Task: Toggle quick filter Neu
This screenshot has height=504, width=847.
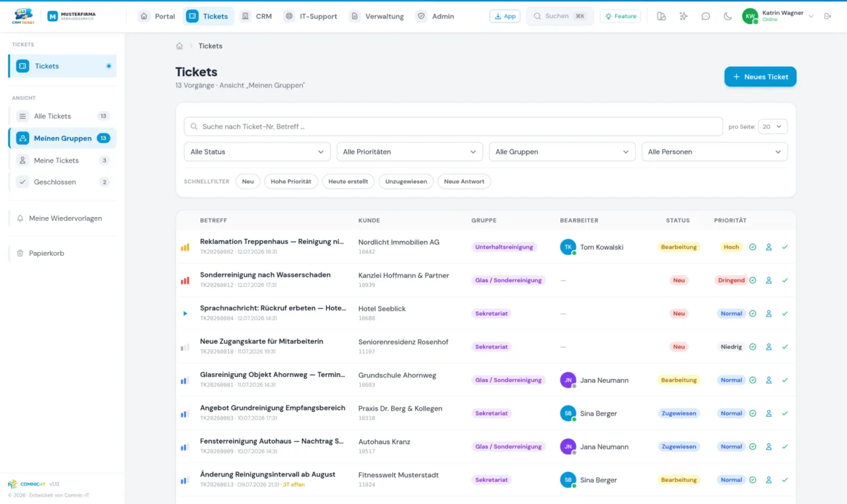Action: coord(247,181)
